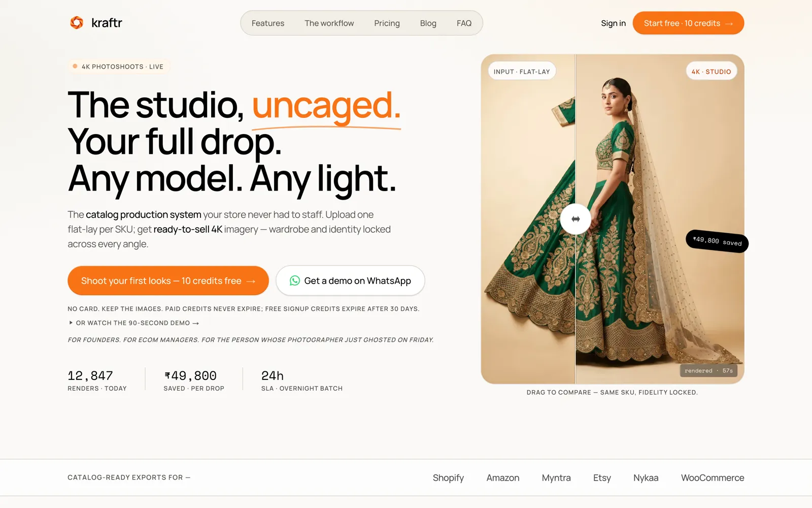This screenshot has height=508, width=812.
Task: Click the 12,847 renders today stat
Action: 97,380
